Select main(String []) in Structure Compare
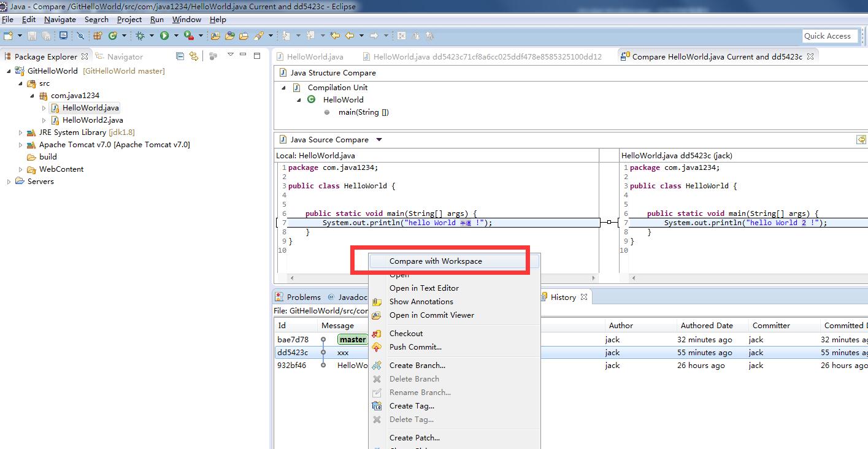868x449 pixels. [x=363, y=112]
